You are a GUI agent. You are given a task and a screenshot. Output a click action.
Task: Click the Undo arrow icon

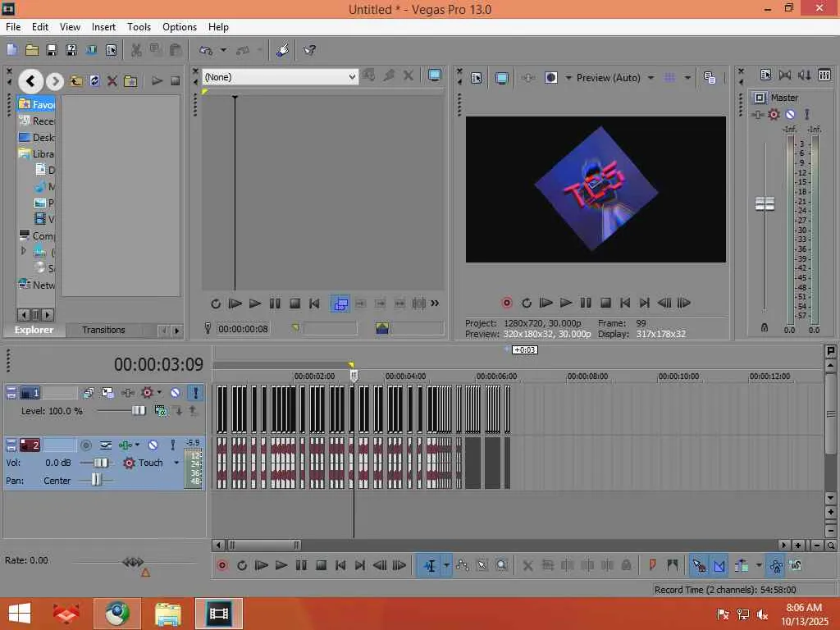tap(206, 50)
